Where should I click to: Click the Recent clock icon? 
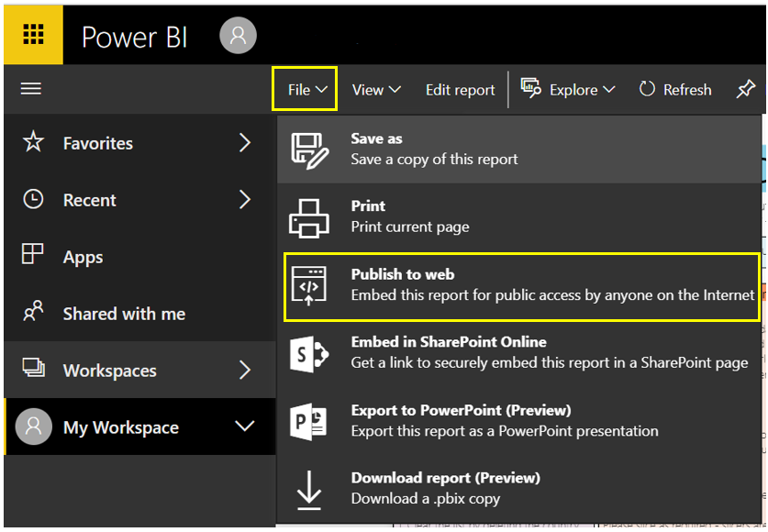click(x=33, y=199)
